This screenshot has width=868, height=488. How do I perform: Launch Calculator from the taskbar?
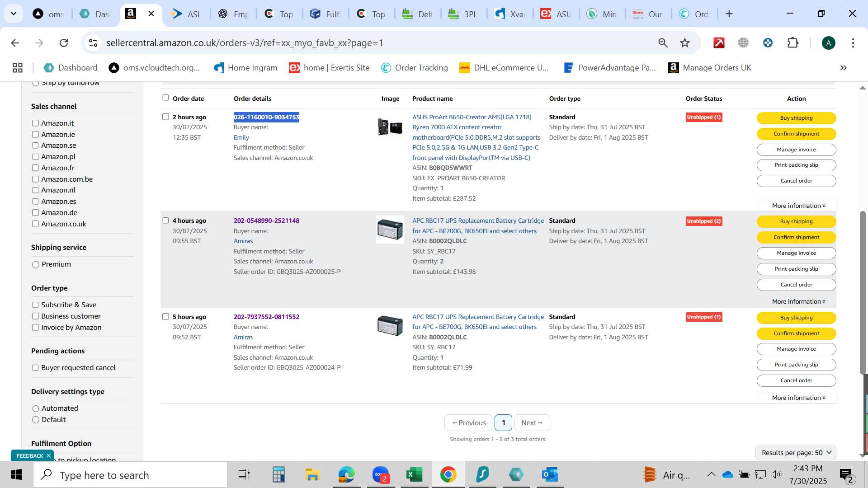[x=278, y=475]
